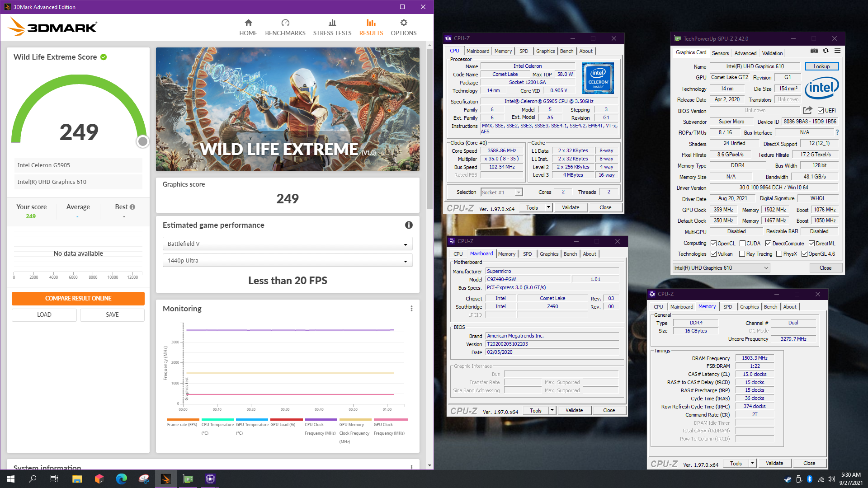Toggle the OpenCL checkbox
This screenshot has width=868, height=488.
click(x=713, y=244)
